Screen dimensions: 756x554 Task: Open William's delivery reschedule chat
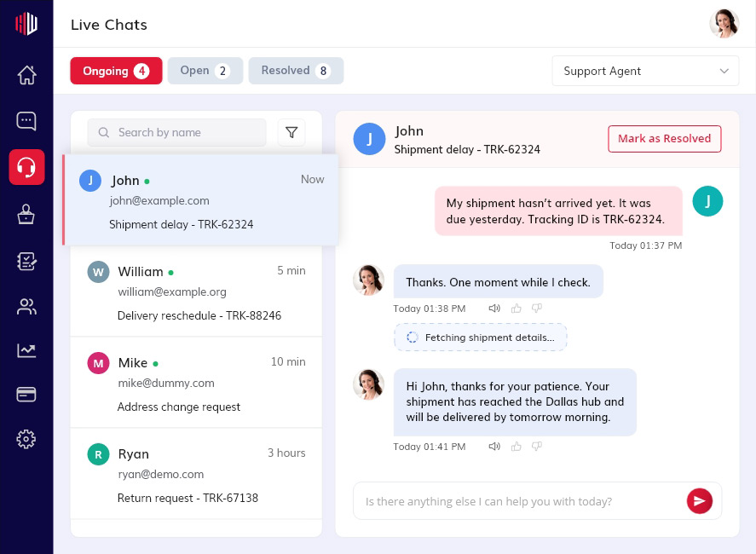(196, 291)
